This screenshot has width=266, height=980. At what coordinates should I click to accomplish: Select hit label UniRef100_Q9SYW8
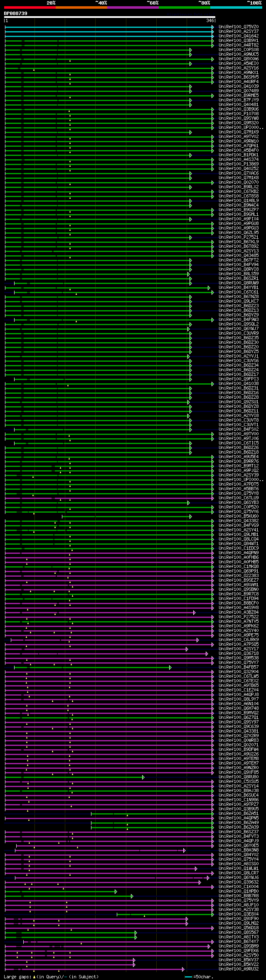[x=239, y=118]
